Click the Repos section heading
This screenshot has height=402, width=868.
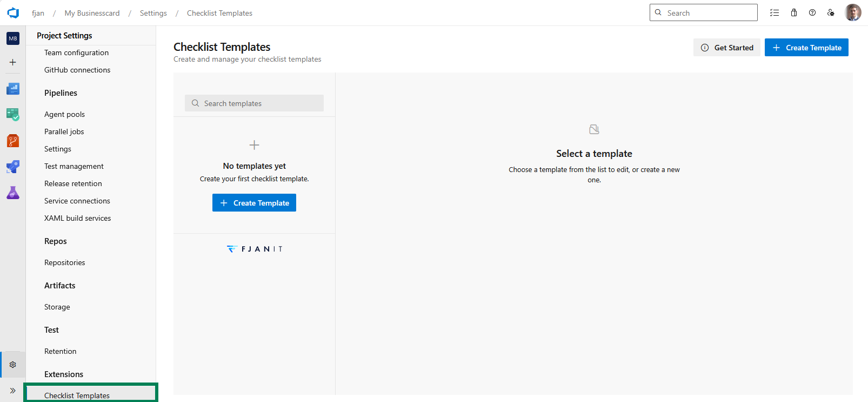click(56, 241)
